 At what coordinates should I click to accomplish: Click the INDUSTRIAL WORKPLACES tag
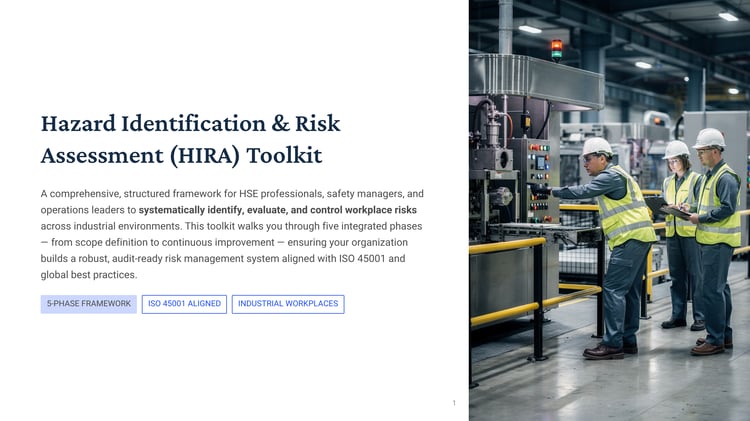pyautogui.click(x=288, y=304)
